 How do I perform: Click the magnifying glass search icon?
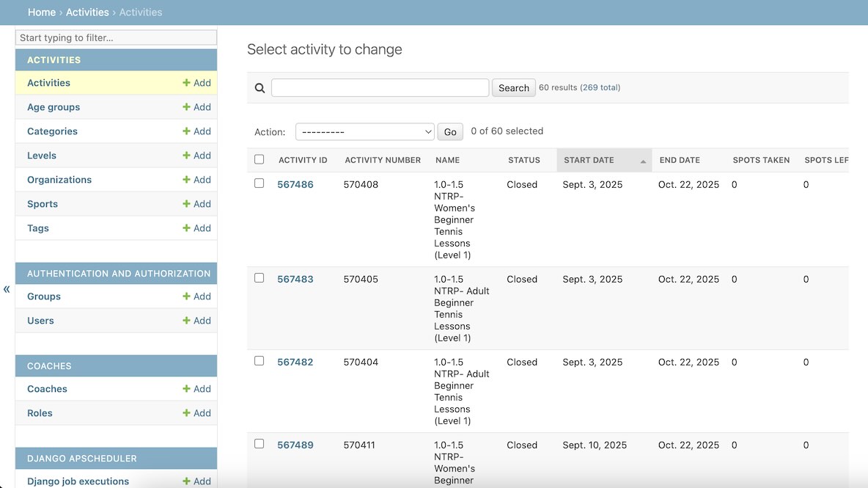click(x=260, y=87)
